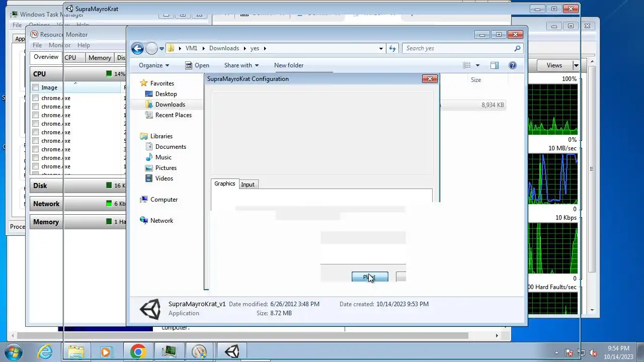The height and width of the screenshot is (362, 644).
Task: Click New folder in Explorer toolbar
Action: pyautogui.click(x=289, y=65)
